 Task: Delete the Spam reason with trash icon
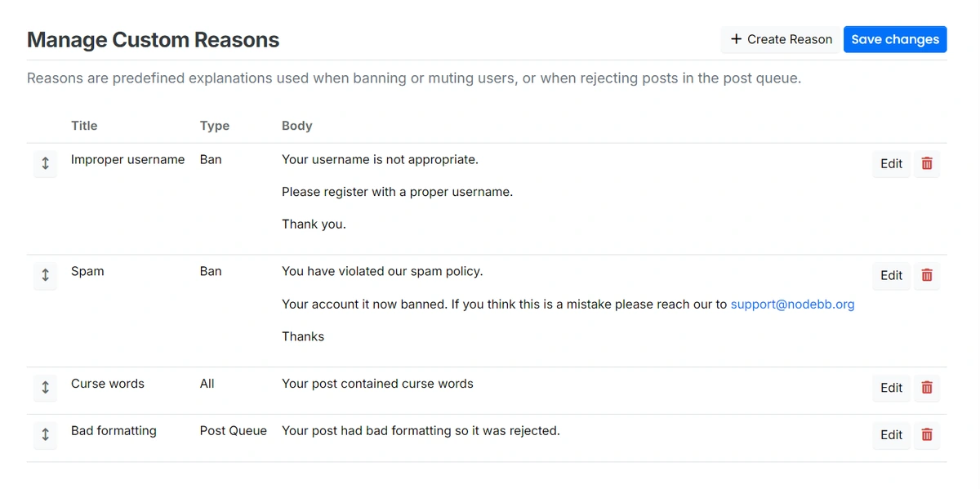[x=927, y=275]
